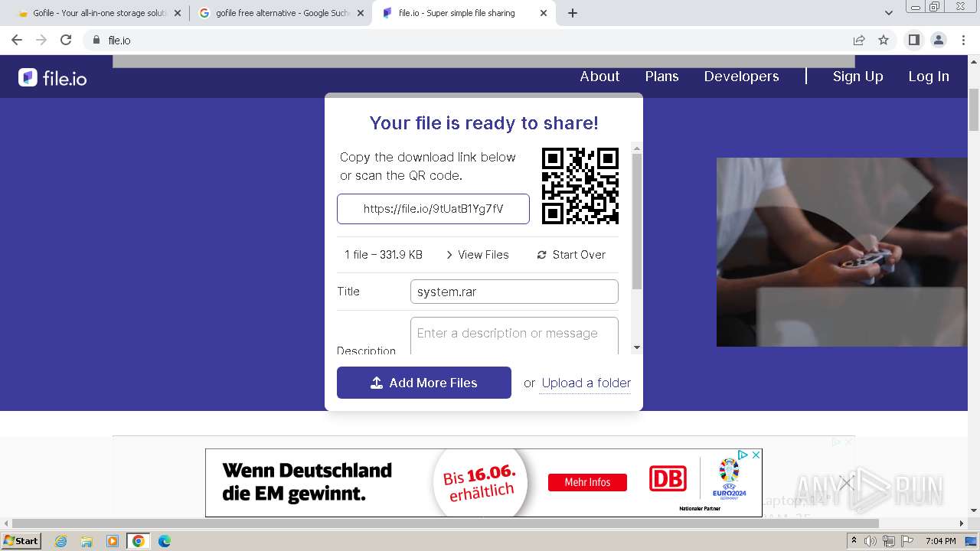Open a new browser tab
980x551 pixels.
click(573, 13)
